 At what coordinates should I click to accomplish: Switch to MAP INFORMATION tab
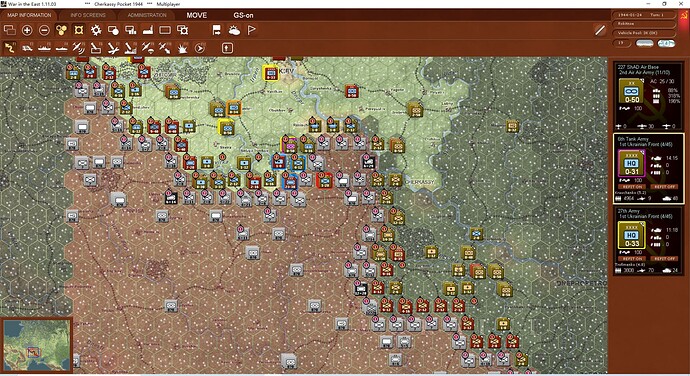29,15
